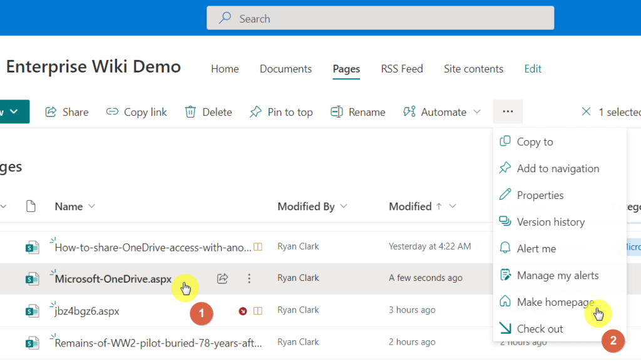Expand the Name column dropdown
Image resolution: width=641 pixels, height=364 pixels.
click(91, 206)
